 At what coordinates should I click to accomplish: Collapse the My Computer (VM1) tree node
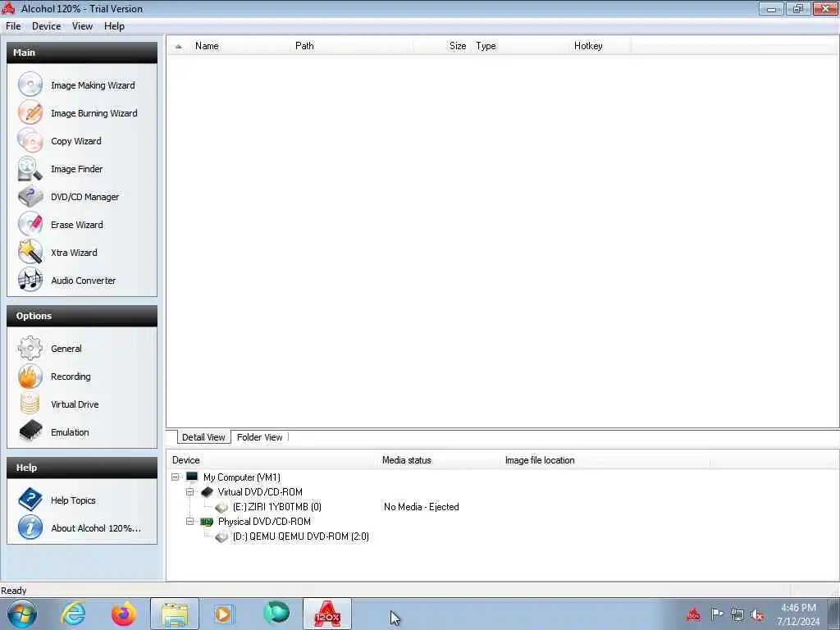coord(176,477)
